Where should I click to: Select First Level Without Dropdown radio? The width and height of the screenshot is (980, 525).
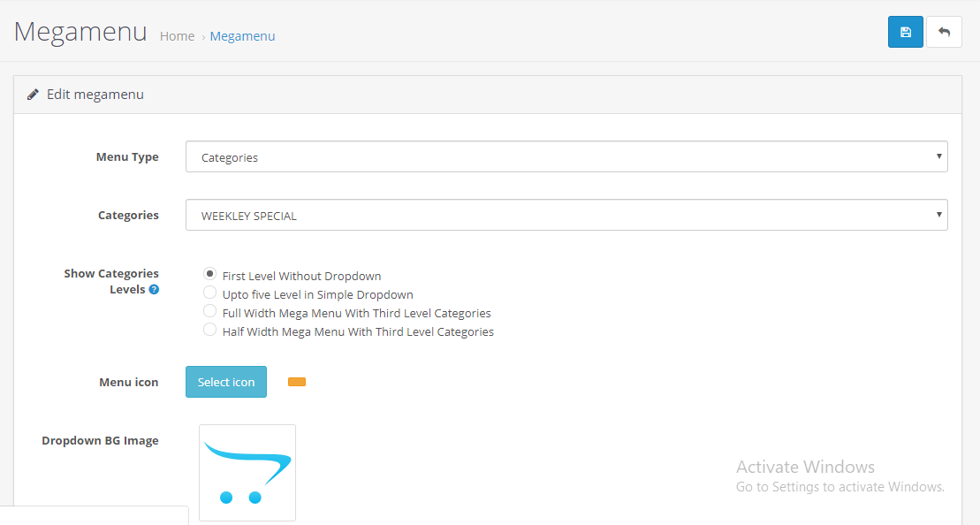coord(210,274)
